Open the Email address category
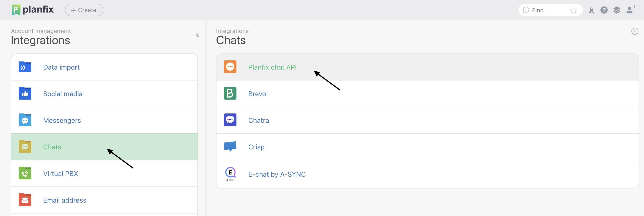644x216 pixels. click(x=64, y=200)
